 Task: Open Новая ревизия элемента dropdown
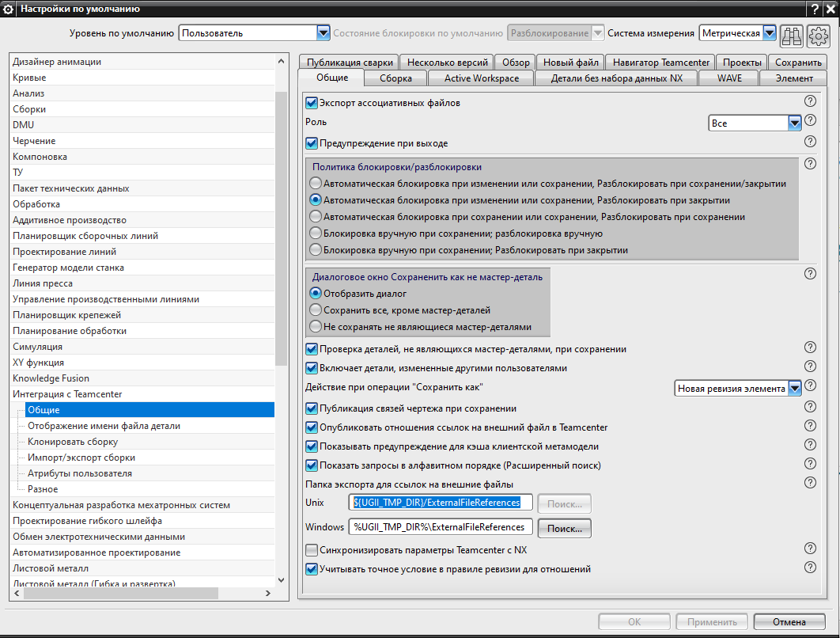tap(737, 388)
